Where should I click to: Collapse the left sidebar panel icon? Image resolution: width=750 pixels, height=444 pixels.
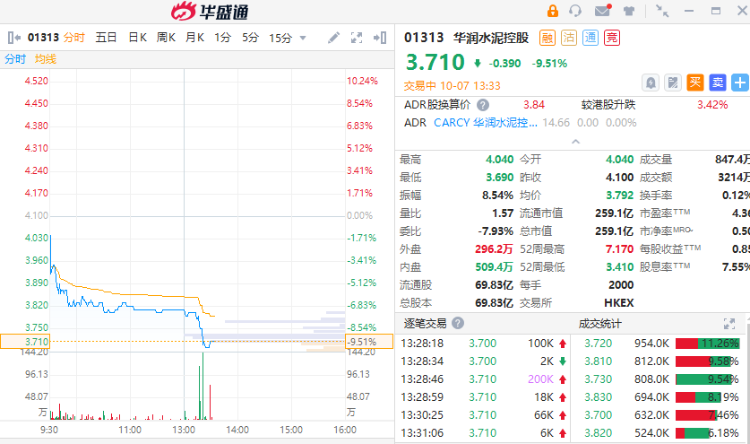14,38
